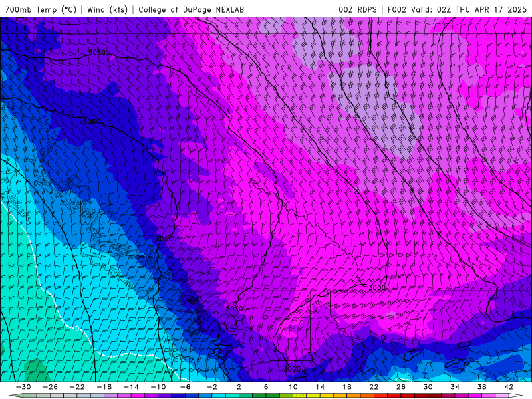
Task: Click the "00Z RDPS" model run label
Action: (x=358, y=9)
